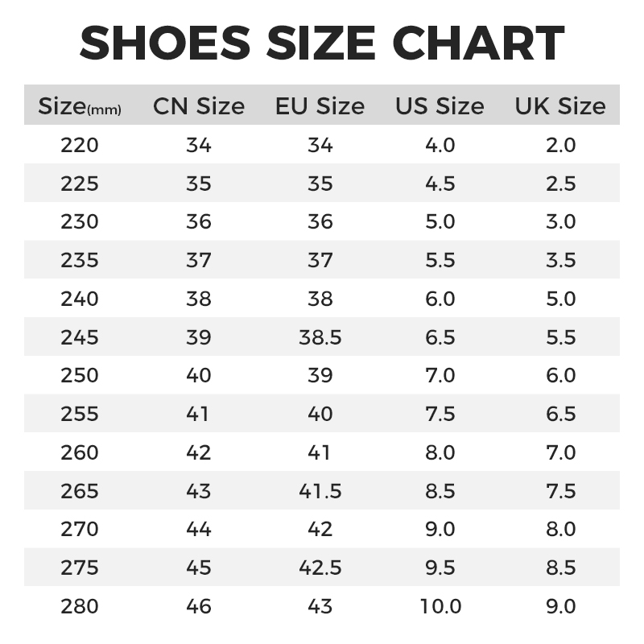Click EU size 41.5 cell
Viewport: 644px width, 644px height.
click(x=320, y=491)
